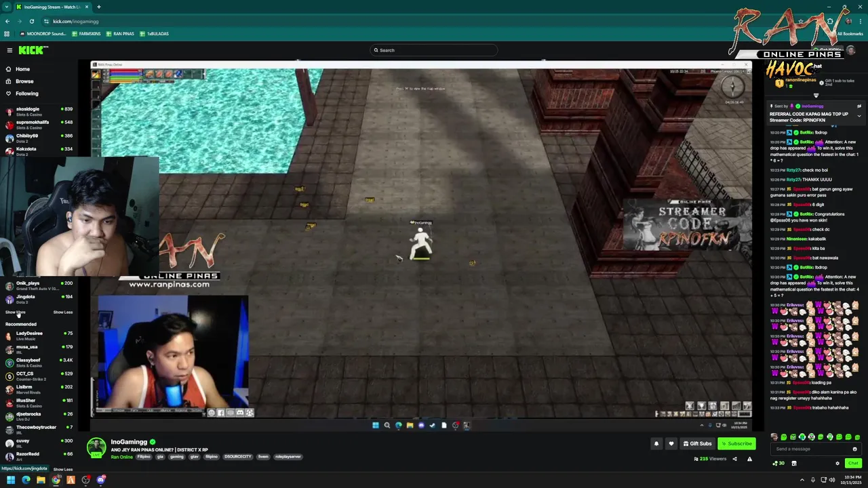Expand following list with Show More
Screen dimensions: 868x488
coord(15,312)
